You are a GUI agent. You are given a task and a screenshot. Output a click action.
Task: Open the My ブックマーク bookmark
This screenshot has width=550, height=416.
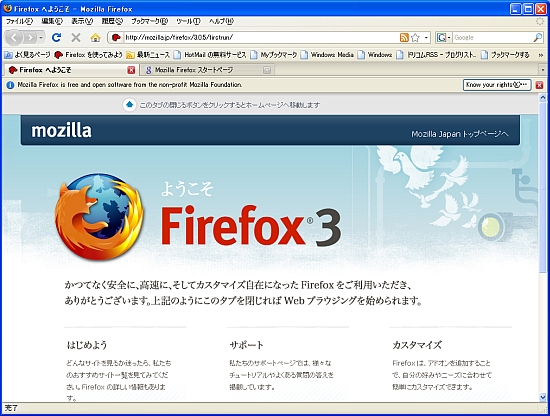coord(274,55)
